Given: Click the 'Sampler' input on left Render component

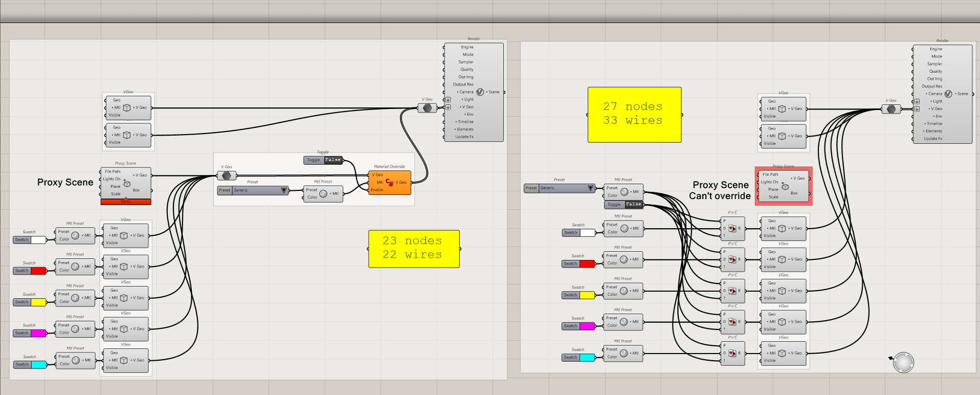Looking at the screenshot, I should [465, 62].
